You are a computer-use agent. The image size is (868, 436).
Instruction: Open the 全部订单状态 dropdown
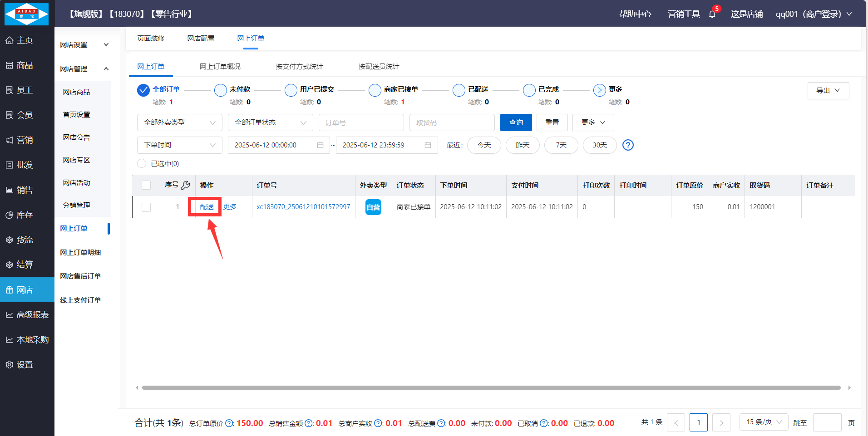[270, 122]
